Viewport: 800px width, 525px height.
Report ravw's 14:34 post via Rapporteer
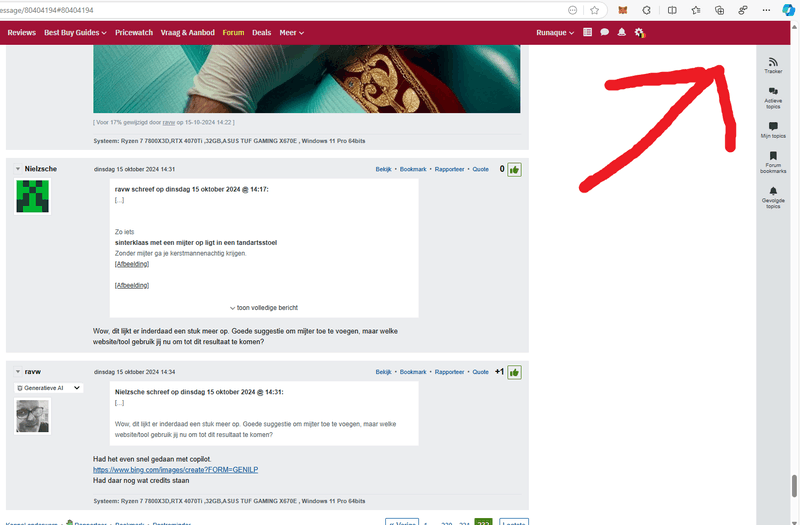point(449,372)
